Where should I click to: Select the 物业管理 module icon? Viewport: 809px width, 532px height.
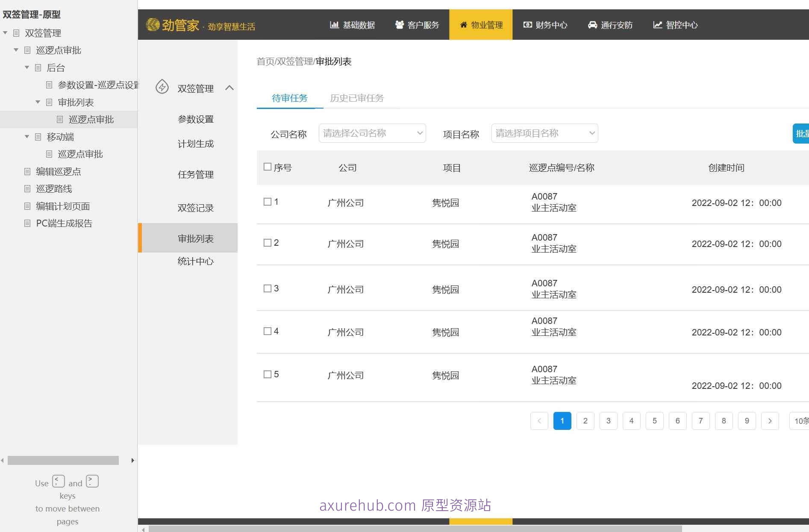click(x=464, y=25)
